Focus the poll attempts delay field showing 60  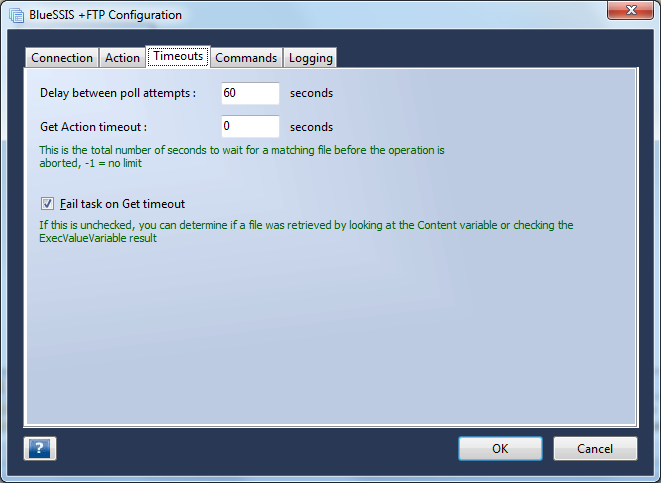coord(250,93)
